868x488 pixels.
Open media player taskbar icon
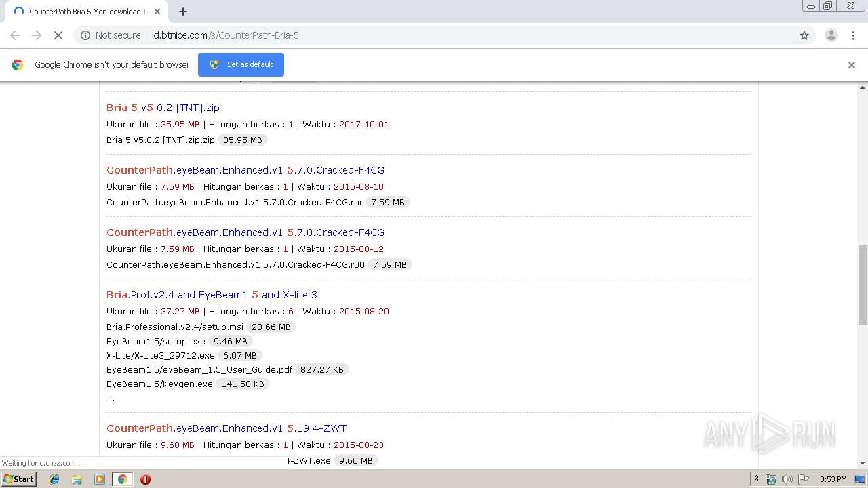[x=100, y=479]
